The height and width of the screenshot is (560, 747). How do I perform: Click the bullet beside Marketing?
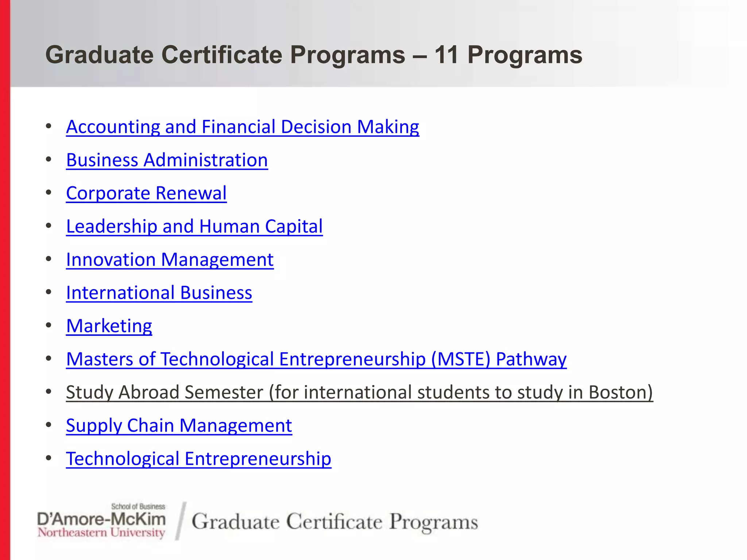pos(49,326)
